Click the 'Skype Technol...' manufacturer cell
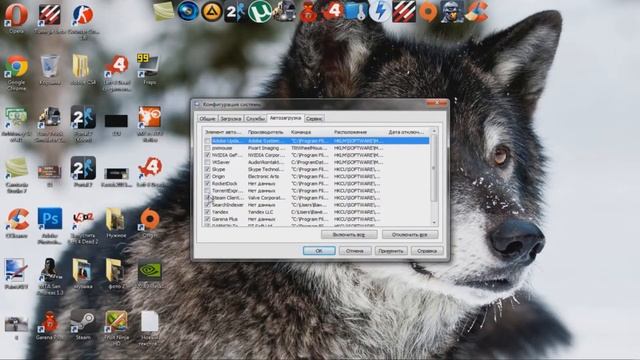640x360 pixels. coord(266,169)
